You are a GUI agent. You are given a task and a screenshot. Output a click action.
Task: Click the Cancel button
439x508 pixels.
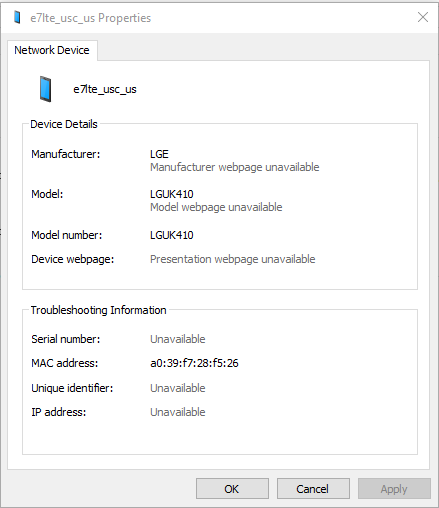313,489
